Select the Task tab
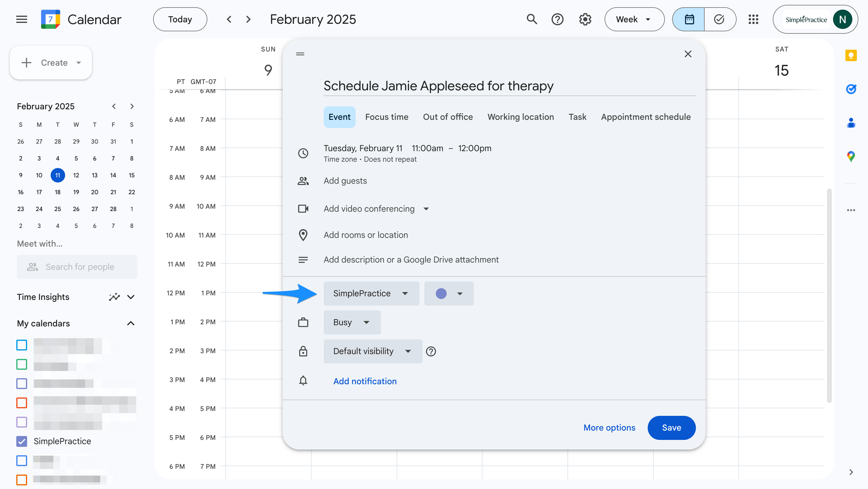 577,117
